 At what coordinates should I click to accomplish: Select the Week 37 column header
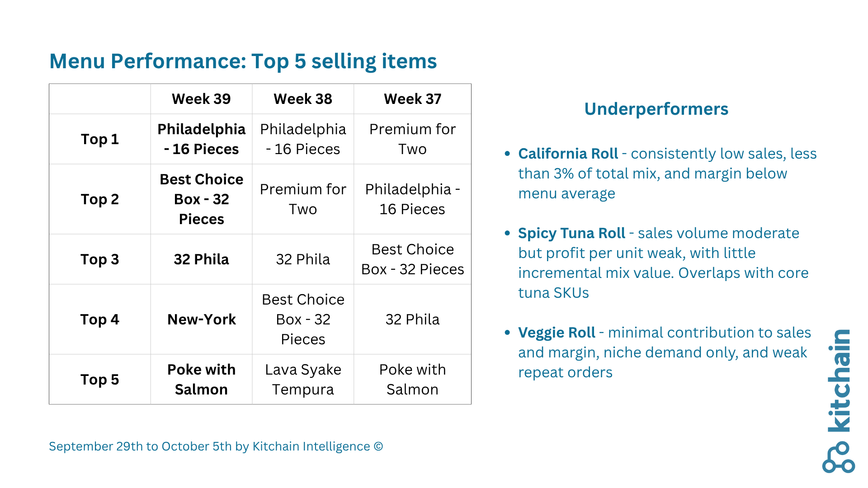[x=412, y=99]
